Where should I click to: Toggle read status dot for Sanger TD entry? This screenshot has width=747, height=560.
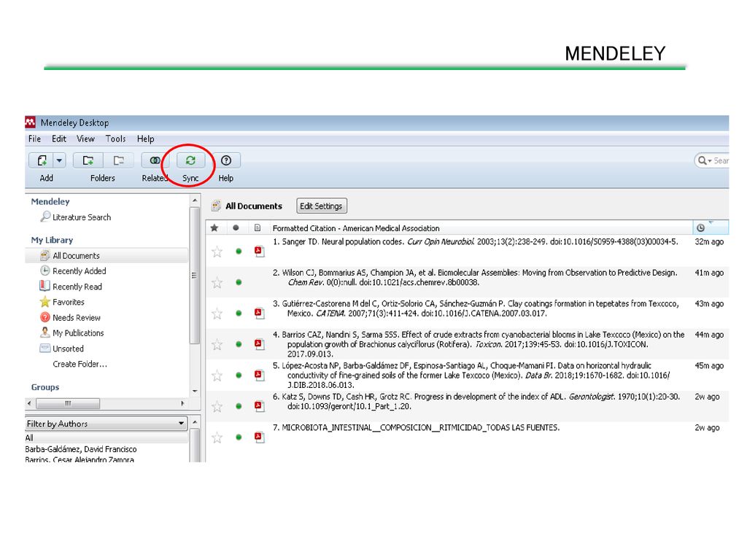tap(239, 252)
